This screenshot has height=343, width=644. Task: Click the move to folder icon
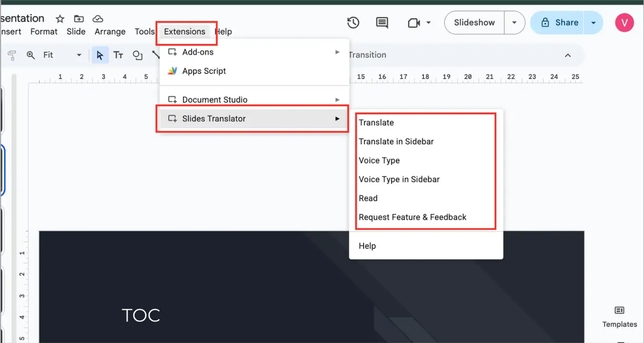pyautogui.click(x=79, y=19)
